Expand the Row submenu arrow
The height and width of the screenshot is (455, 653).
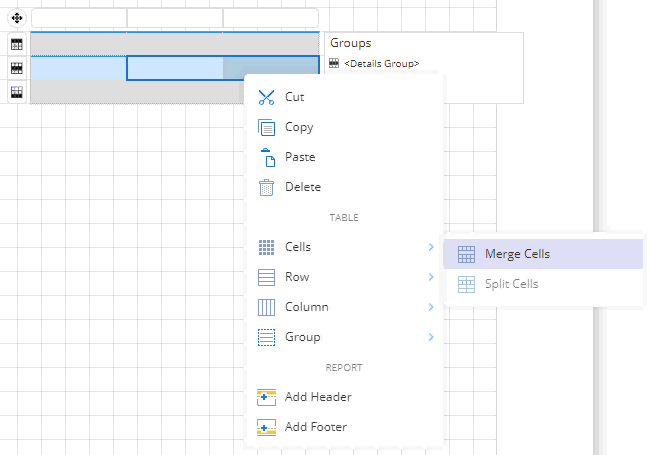431,277
